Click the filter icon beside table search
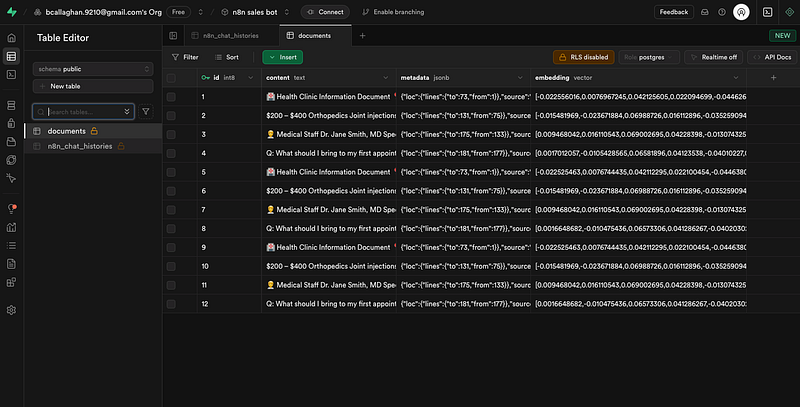Viewport: 800px width, 407px height. coord(146,112)
